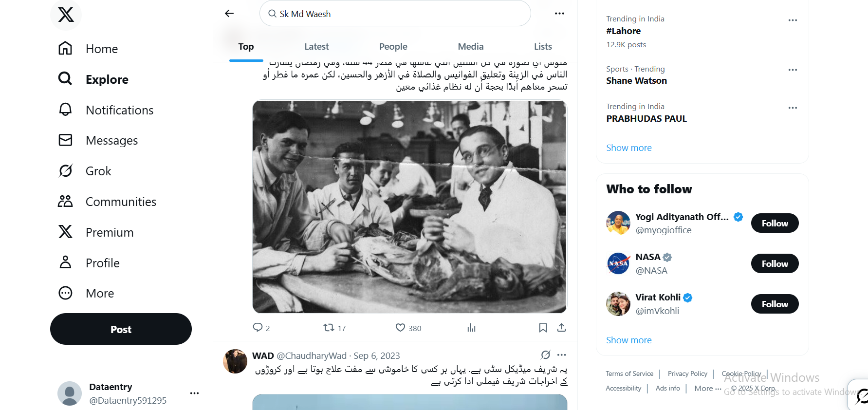Follow the NASA account
This screenshot has width=868, height=410.
775,263
